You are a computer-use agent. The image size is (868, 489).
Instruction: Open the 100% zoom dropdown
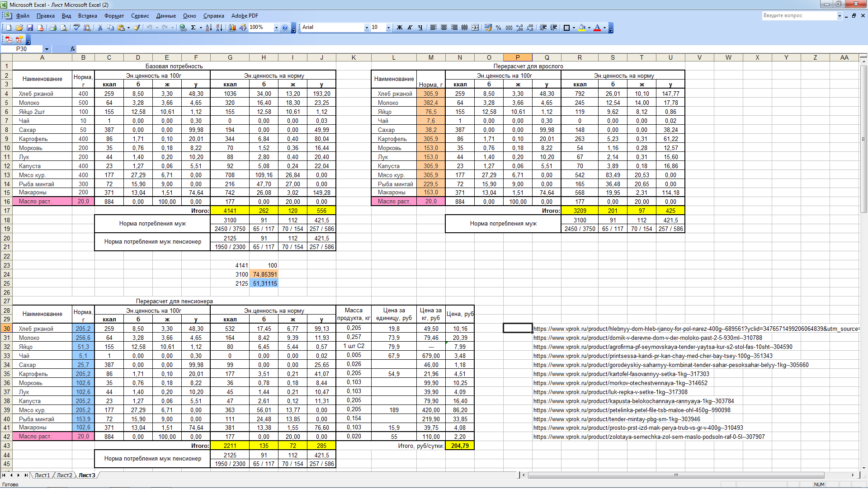tap(276, 28)
